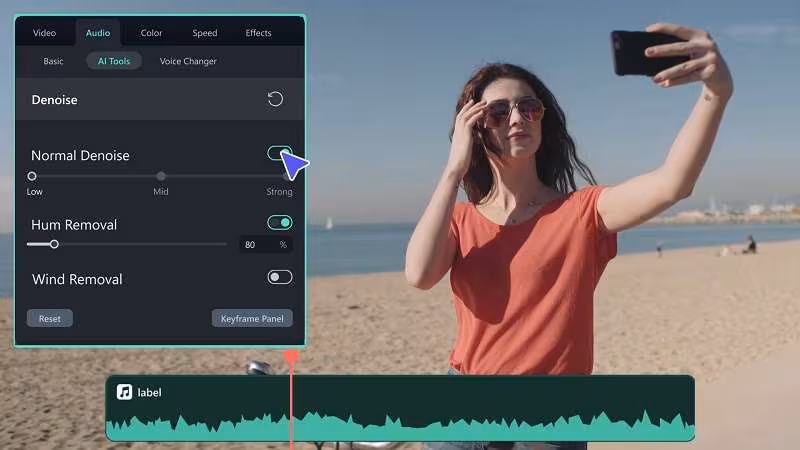Click the red playhead marker on timeline
This screenshot has height=450, width=800.
point(291,357)
